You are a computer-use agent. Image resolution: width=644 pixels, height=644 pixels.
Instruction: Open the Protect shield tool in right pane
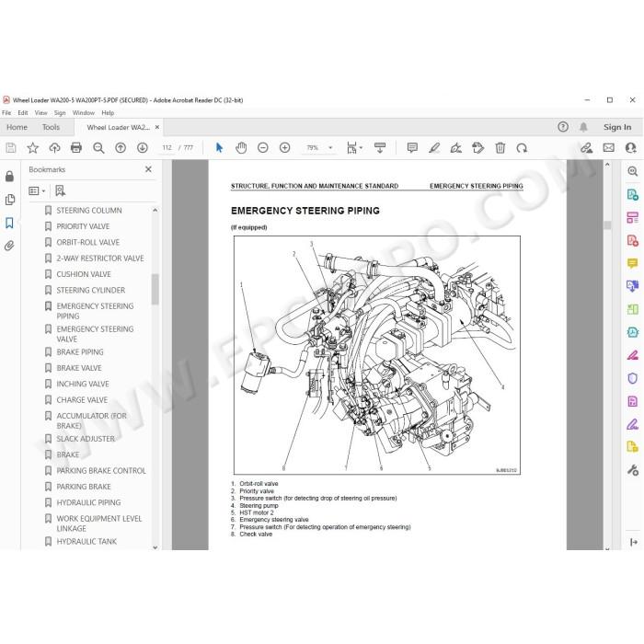633,378
